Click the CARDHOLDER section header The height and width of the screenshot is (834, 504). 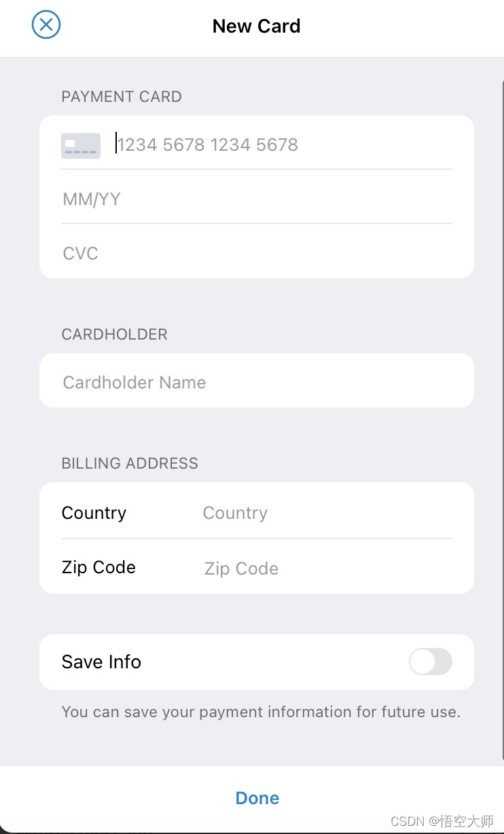pyautogui.click(x=114, y=334)
